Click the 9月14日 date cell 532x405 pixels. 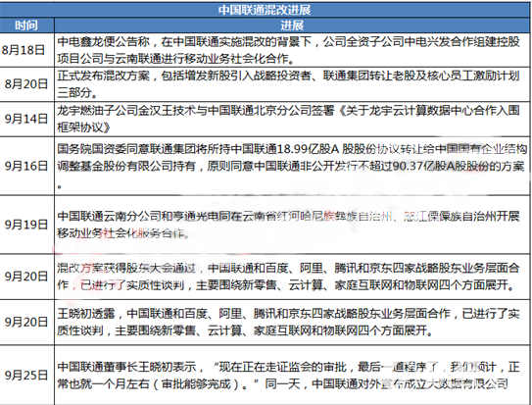tap(26, 119)
